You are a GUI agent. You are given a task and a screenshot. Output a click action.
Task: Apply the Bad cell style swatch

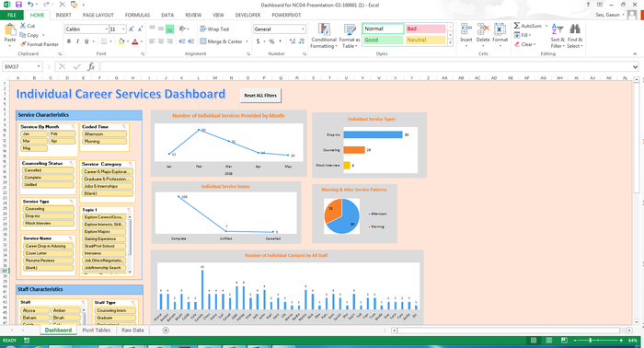pos(425,29)
